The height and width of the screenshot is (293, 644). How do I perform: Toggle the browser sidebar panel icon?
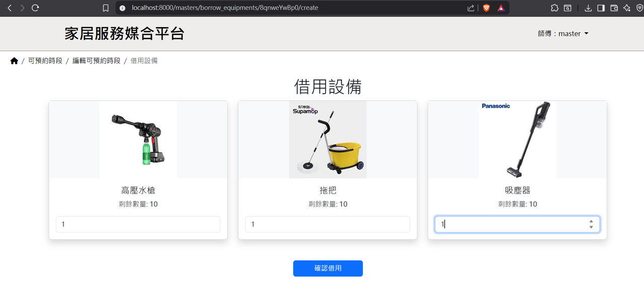tap(601, 8)
